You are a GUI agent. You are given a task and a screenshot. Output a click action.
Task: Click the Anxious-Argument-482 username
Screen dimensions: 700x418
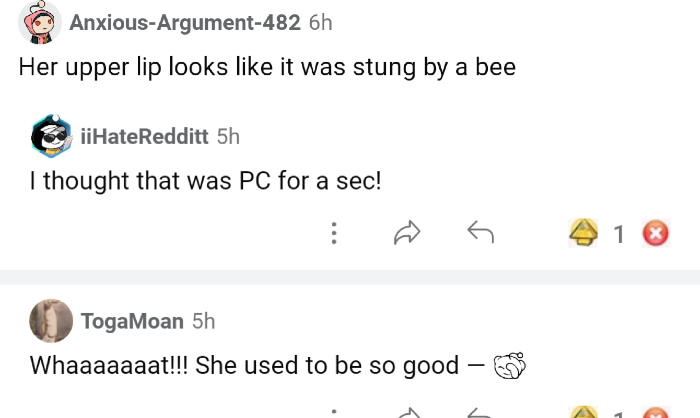coord(185,23)
